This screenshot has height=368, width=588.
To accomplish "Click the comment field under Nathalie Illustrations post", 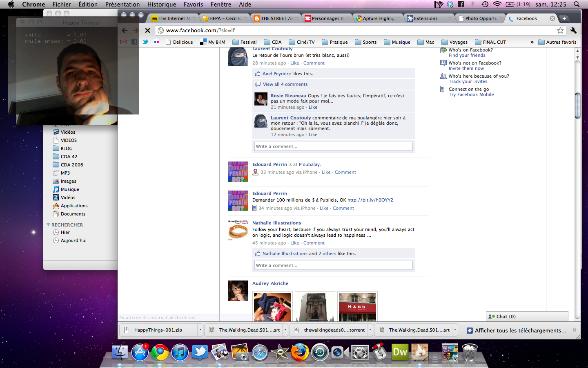I will point(333,265).
